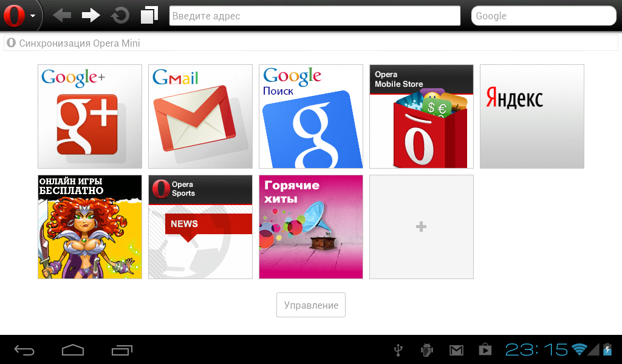Image resolution: width=622 pixels, height=364 pixels.
Task: Tap the Android home button
Action: pyautogui.click(x=73, y=350)
